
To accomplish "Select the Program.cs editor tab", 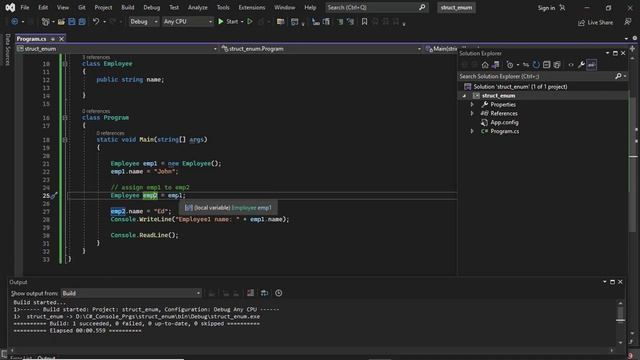I will (31, 39).
